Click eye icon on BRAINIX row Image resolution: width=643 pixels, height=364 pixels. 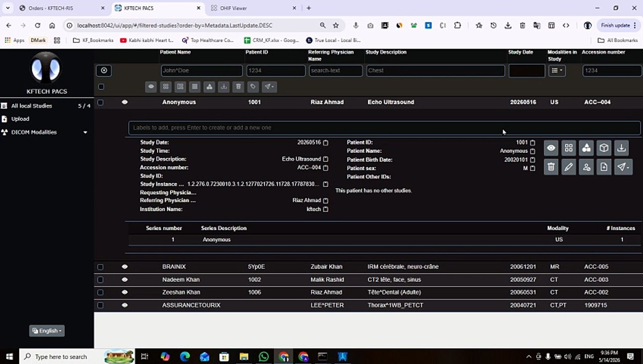click(x=125, y=266)
